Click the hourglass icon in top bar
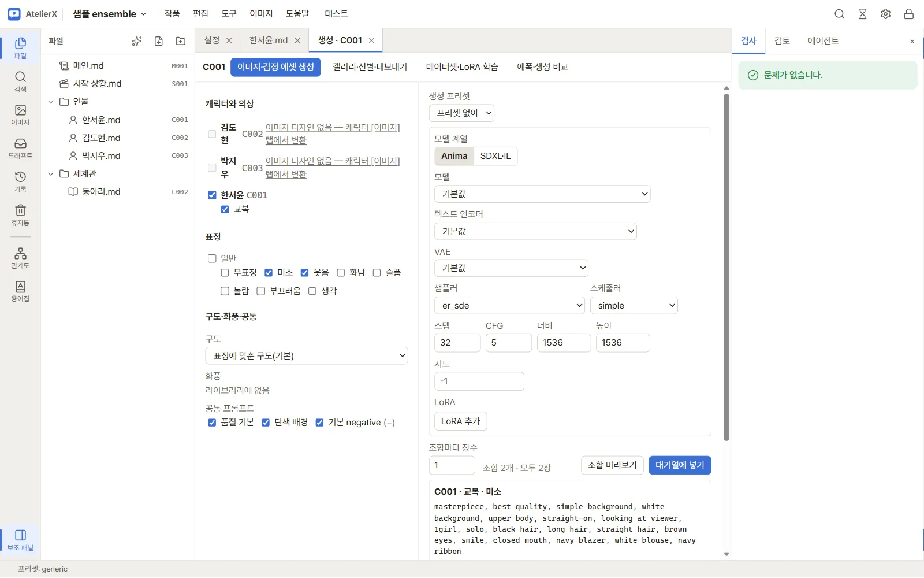Screen dimensions: 924x578 click(x=863, y=14)
